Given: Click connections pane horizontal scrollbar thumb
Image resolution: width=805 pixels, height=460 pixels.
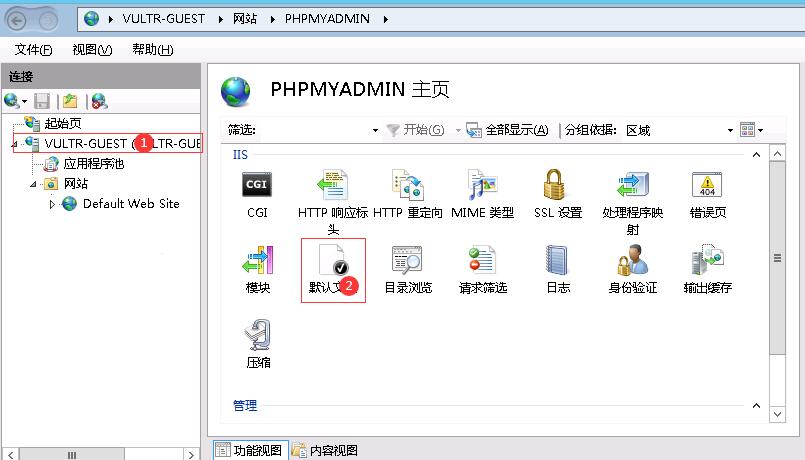Looking at the screenshot, I should click(x=72, y=454).
